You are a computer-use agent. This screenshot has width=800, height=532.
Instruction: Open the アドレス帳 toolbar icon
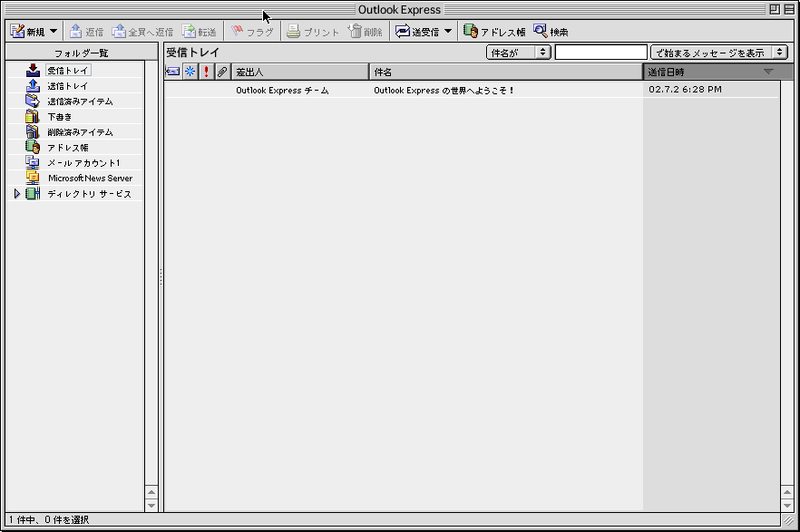pyautogui.click(x=471, y=31)
